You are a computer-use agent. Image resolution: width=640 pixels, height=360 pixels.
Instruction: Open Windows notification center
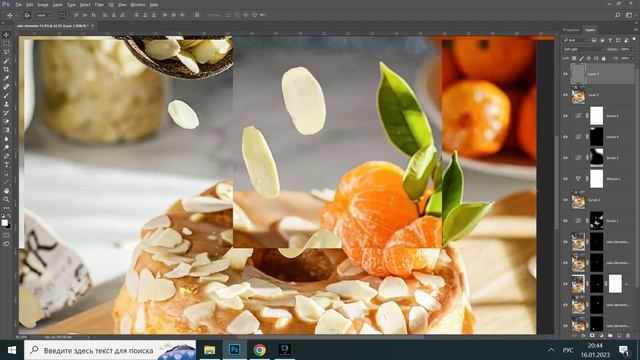624,350
